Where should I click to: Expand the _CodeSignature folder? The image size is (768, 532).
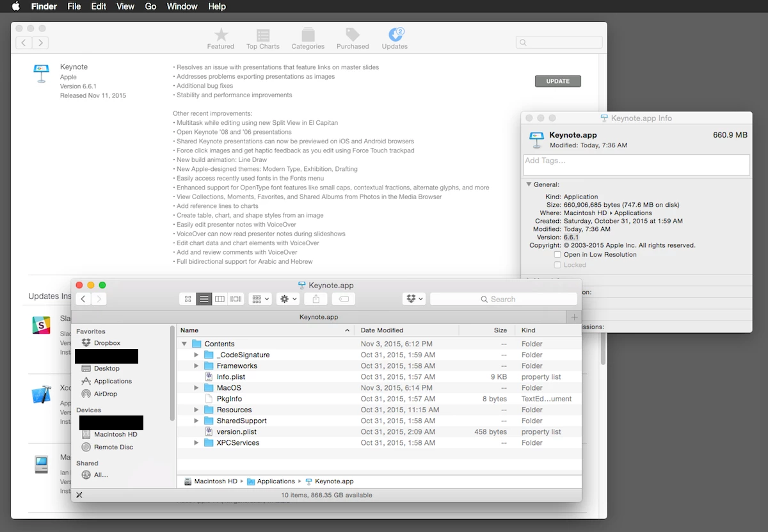pos(196,355)
